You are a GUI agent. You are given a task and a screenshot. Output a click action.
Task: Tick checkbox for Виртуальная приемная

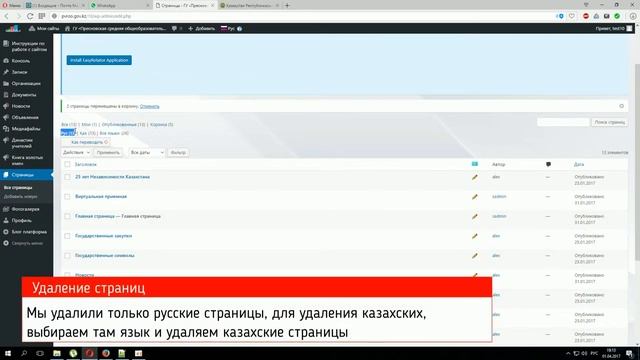coord(67,197)
